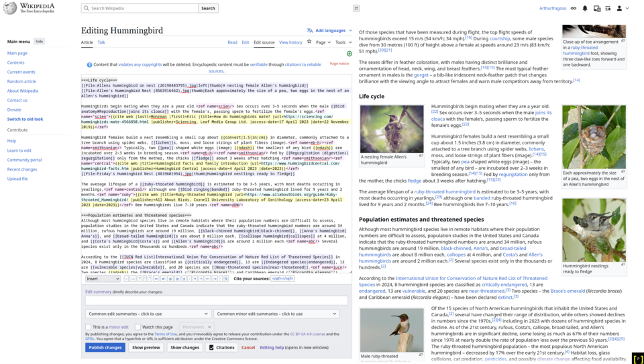The image size is (644, 364).
Task: Click inside the wikitext editing area
Action: pyautogui.click(x=216, y=173)
